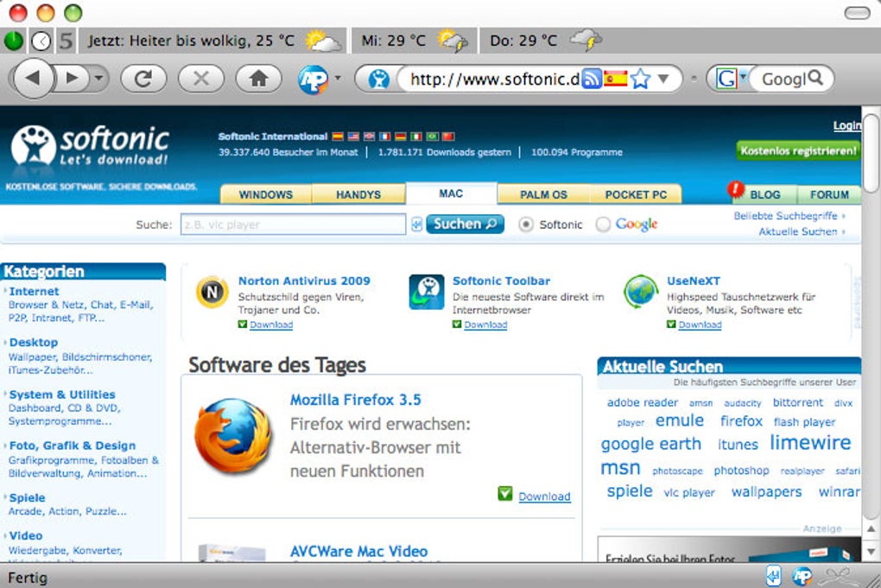881x588 pixels.
Task: Open the Internet category
Action: pyautogui.click(x=34, y=292)
